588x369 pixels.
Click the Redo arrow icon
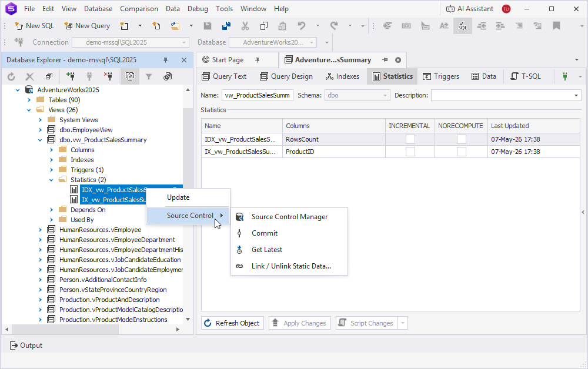click(x=334, y=26)
